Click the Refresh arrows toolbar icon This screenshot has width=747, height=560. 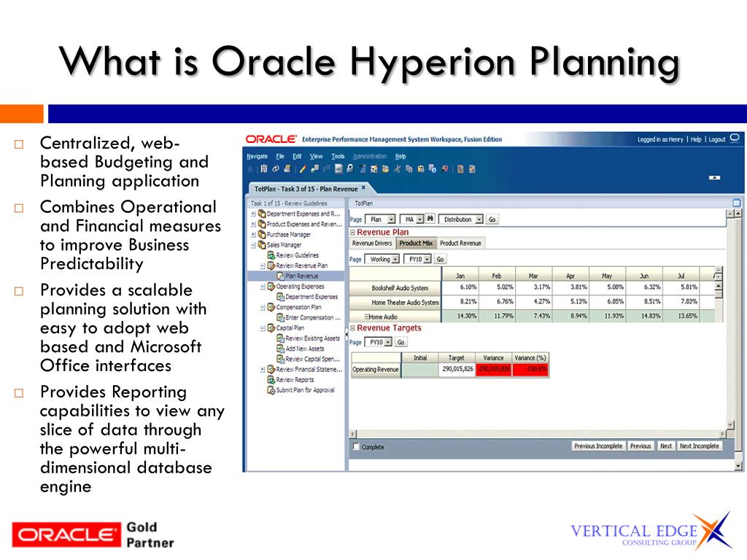275,169
